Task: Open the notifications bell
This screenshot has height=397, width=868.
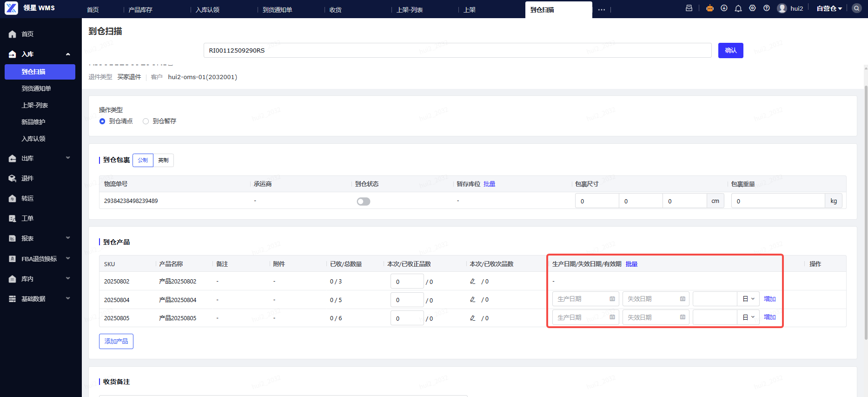Action: 738,8
